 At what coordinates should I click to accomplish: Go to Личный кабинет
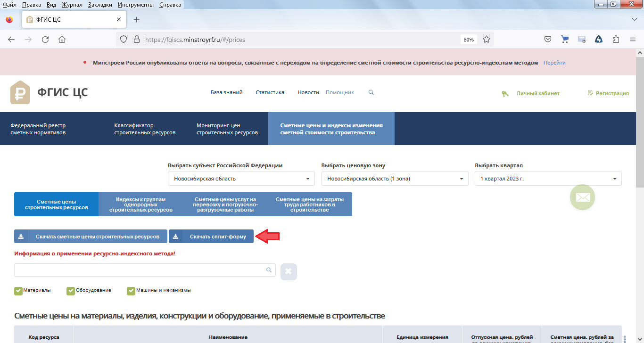click(x=538, y=93)
